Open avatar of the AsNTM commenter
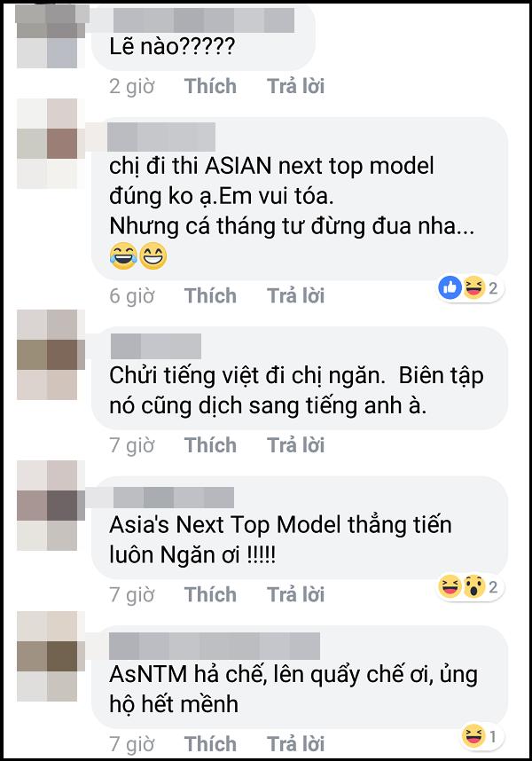Screen dimensions: 532x761 click(47, 656)
